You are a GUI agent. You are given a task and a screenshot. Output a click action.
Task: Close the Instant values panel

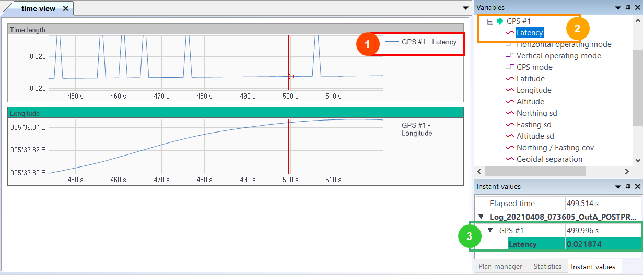[x=637, y=187]
